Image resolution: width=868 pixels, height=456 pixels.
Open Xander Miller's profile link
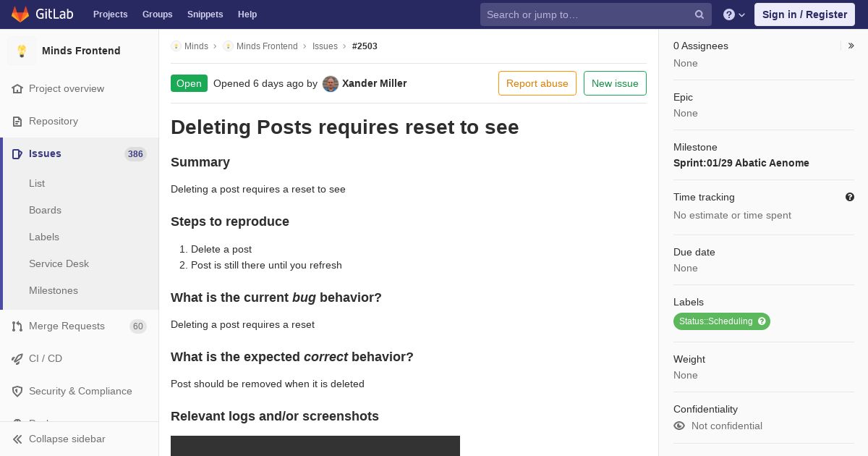(x=374, y=83)
